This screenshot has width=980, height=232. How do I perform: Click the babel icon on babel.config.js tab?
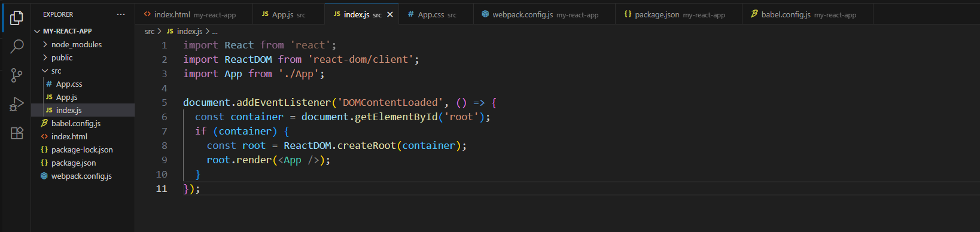coord(754,14)
